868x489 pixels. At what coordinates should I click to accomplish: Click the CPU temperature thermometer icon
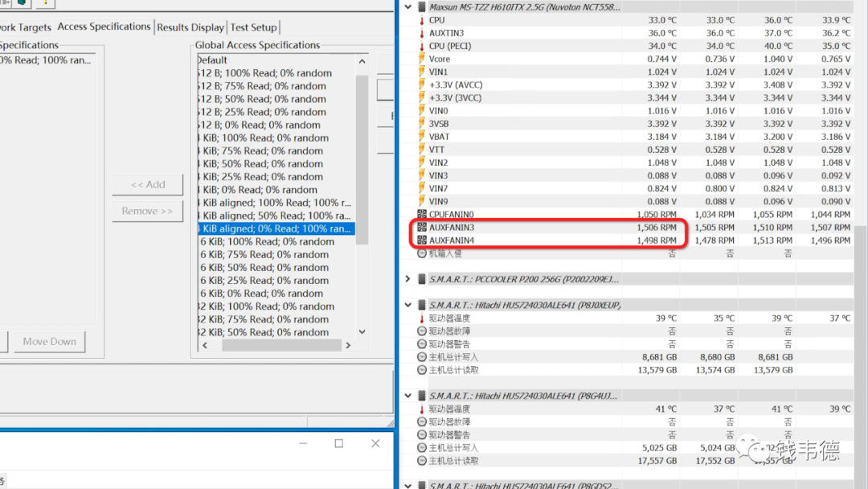tap(422, 20)
